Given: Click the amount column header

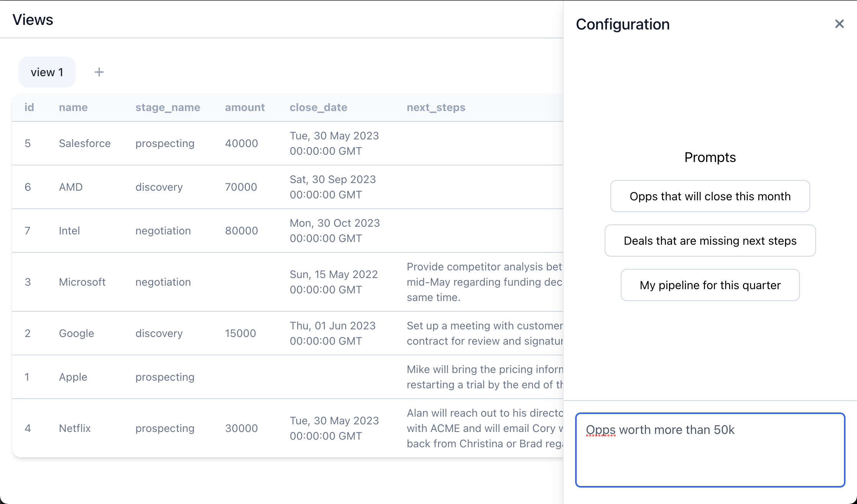Looking at the screenshot, I should (x=245, y=107).
